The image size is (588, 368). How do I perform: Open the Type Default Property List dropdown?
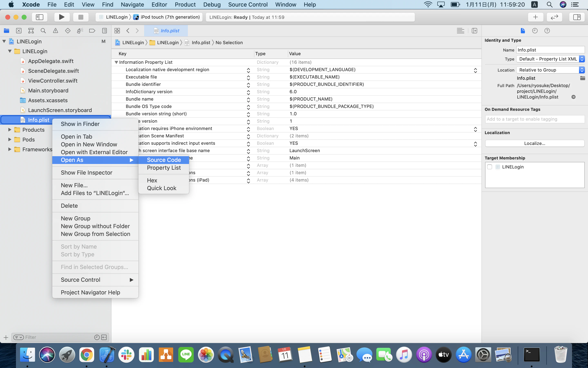click(550, 59)
